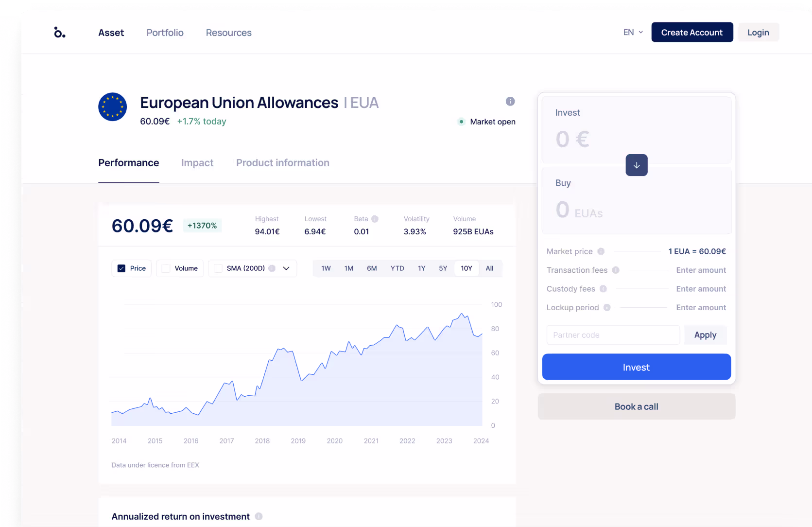812x527 pixels.
Task: Select the All time range
Action: (x=489, y=268)
